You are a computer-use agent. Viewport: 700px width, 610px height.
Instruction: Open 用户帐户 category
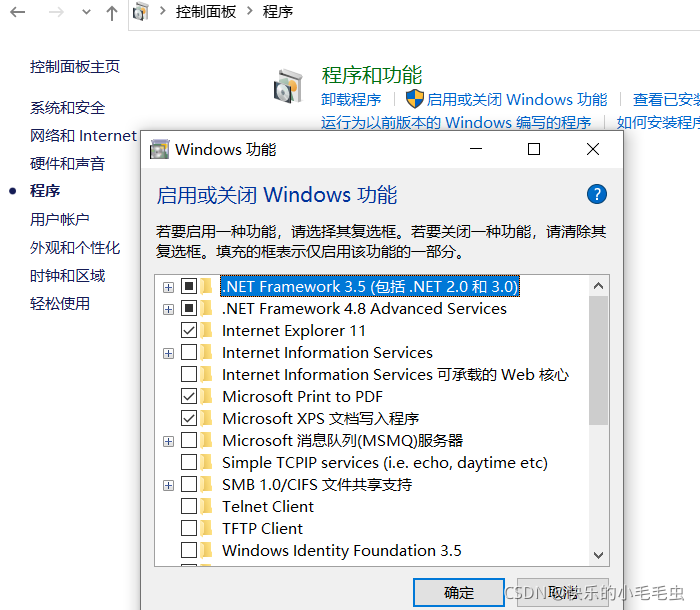(x=60, y=219)
